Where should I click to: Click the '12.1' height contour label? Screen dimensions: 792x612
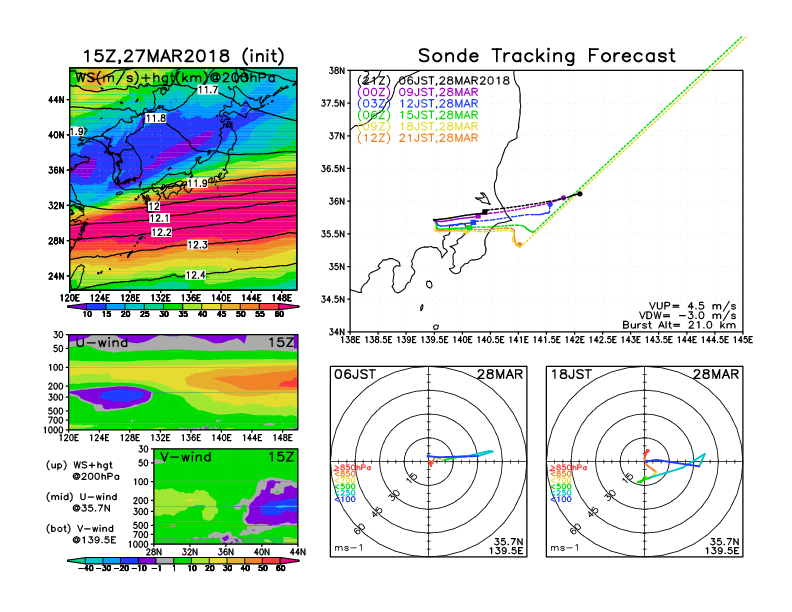(160, 218)
